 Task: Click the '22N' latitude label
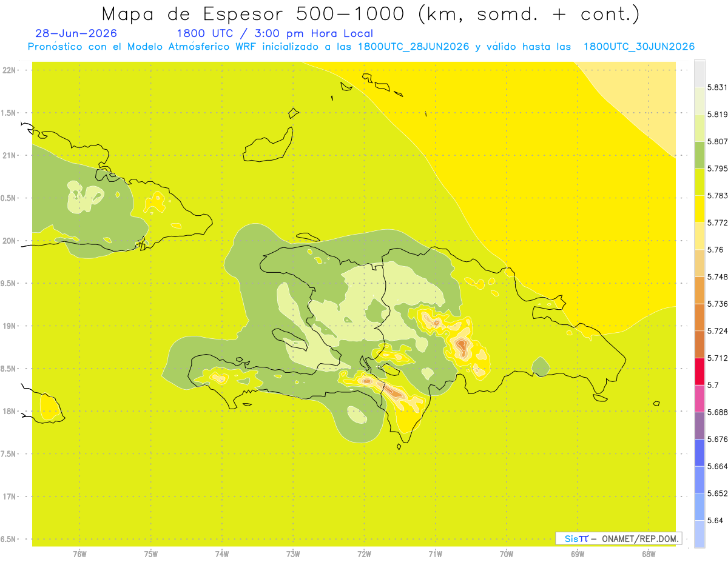[x=9, y=70]
